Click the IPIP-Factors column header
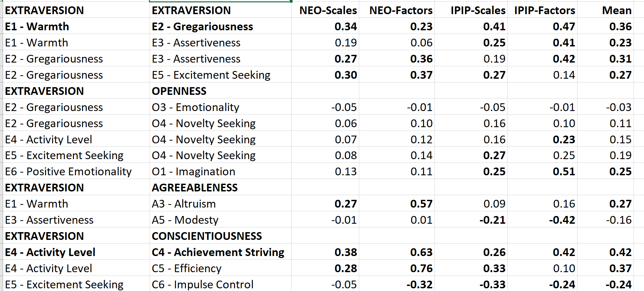The width and height of the screenshot is (644, 291). click(544, 10)
